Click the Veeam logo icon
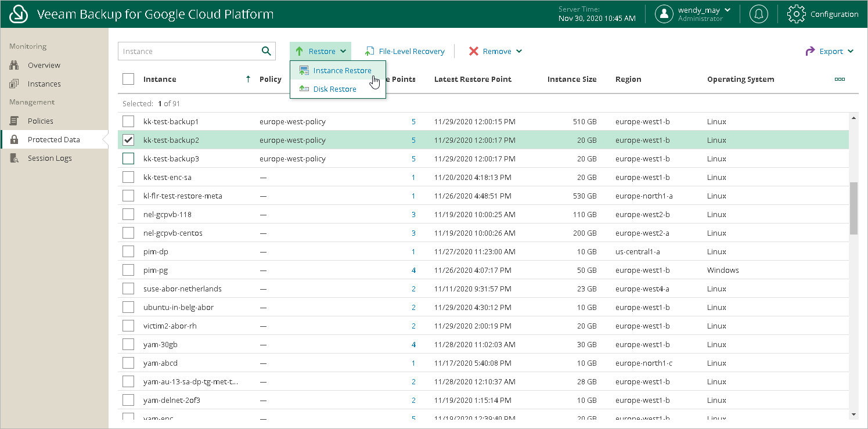Screen dimensions: 868x429 click(19, 14)
